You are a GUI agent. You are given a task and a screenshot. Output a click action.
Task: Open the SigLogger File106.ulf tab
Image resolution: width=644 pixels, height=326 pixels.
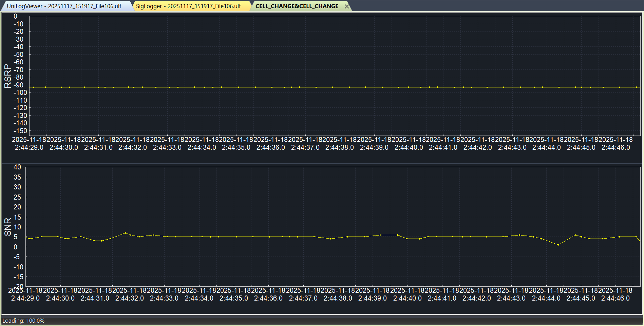click(x=188, y=6)
